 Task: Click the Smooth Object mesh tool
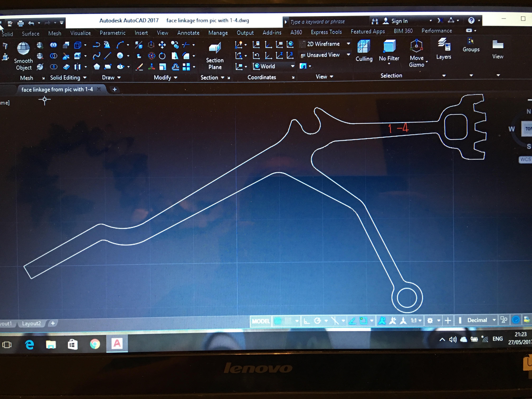23,56
